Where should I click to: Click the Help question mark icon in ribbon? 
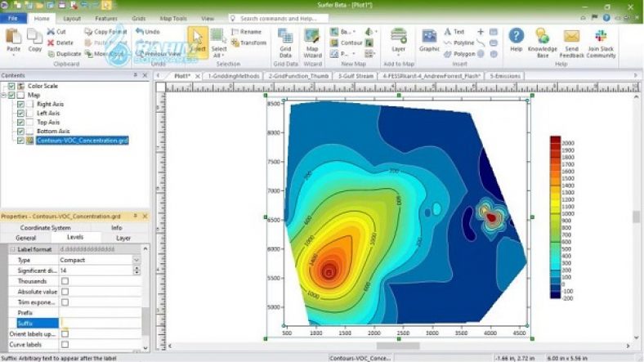pyautogui.click(x=517, y=36)
